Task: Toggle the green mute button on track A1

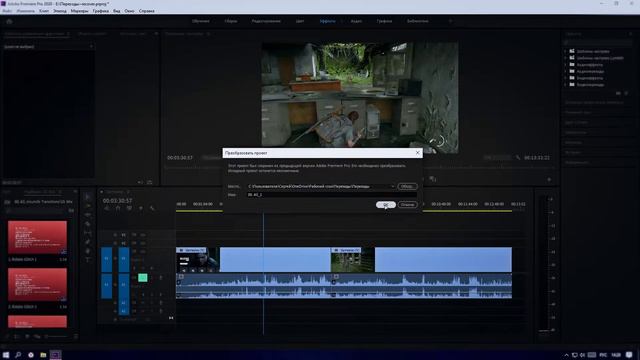Action: point(142,278)
